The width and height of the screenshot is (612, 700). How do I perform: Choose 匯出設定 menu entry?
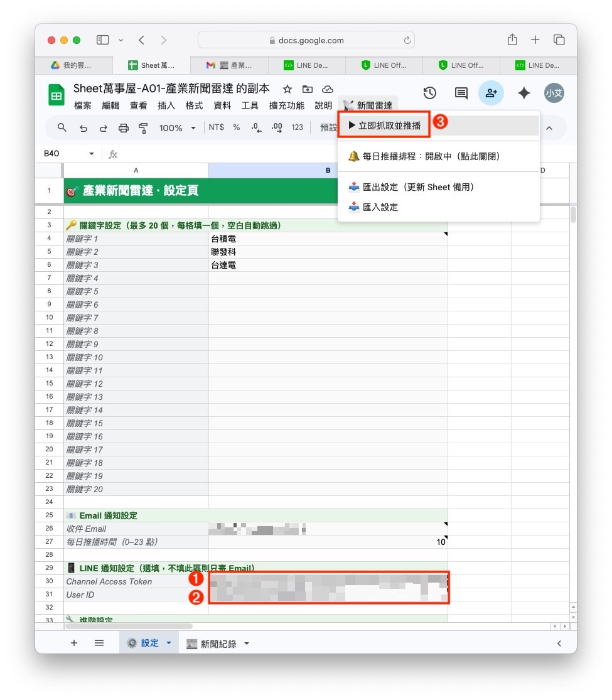pyautogui.click(x=438, y=187)
